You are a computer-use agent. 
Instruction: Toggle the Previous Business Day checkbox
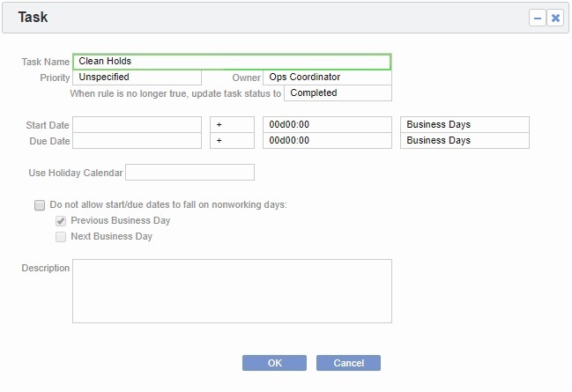pos(61,221)
